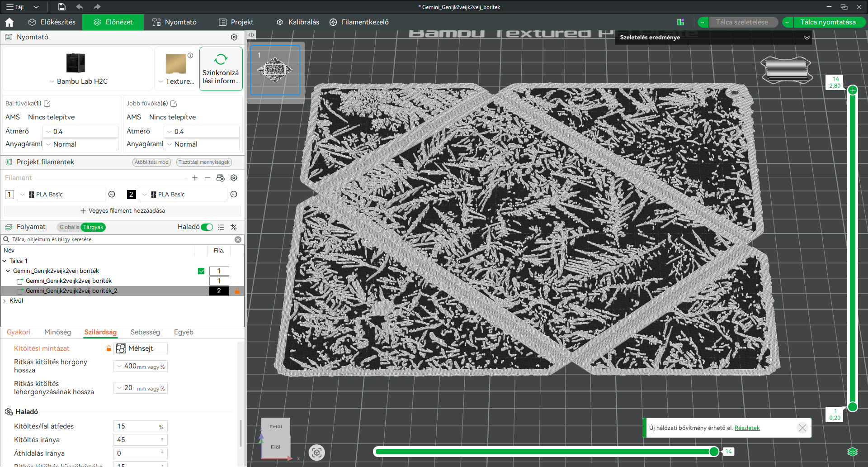This screenshot has width=868, height=467.
Task: Collapse the Tálca 1 tree node
Action: point(5,261)
